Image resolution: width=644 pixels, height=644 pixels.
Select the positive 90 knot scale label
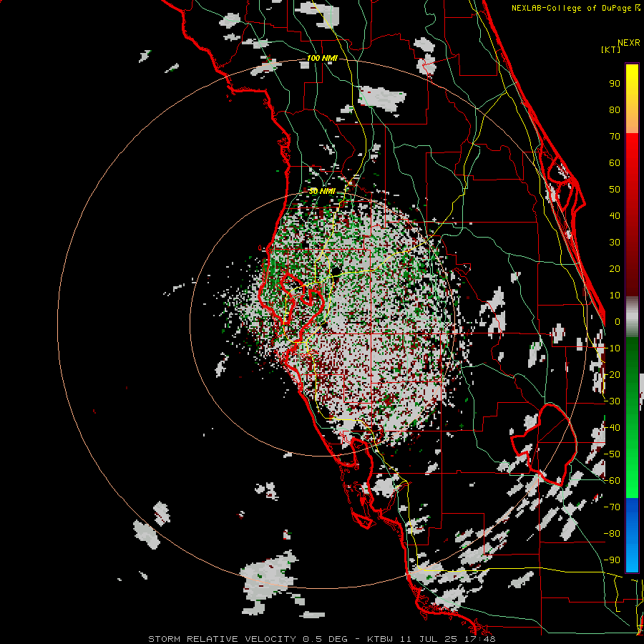pos(615,84)
